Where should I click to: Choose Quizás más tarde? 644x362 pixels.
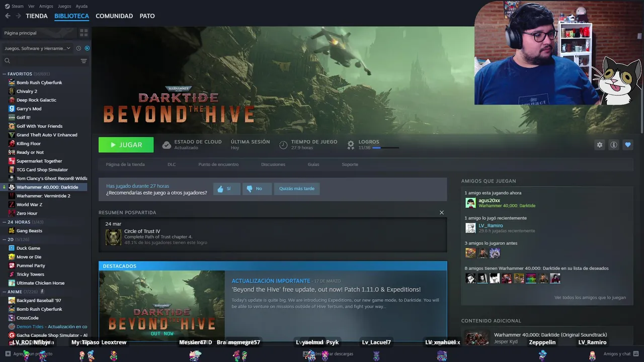click(297, 189)
